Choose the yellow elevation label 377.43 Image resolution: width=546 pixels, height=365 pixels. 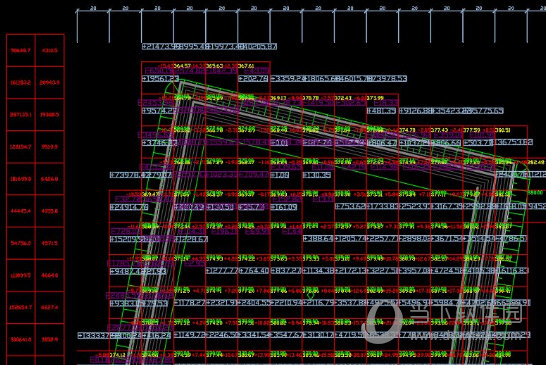[x=439, y=130]
